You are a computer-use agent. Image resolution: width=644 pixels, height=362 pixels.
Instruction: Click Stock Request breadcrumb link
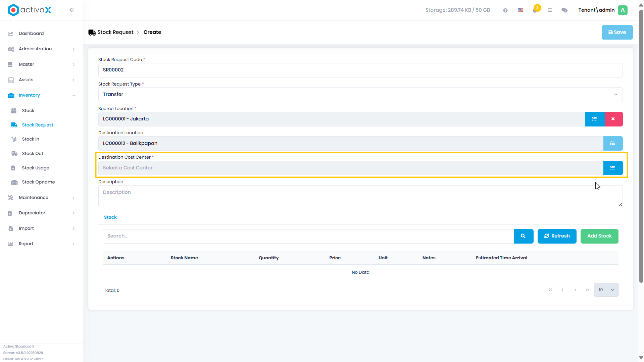(115, 33)
